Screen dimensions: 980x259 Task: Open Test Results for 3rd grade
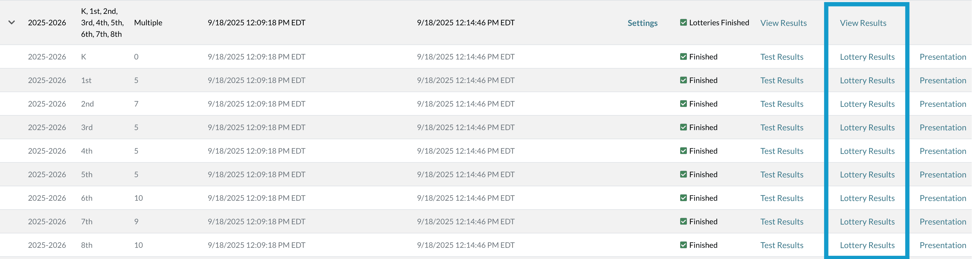click(x=781, y=127)
